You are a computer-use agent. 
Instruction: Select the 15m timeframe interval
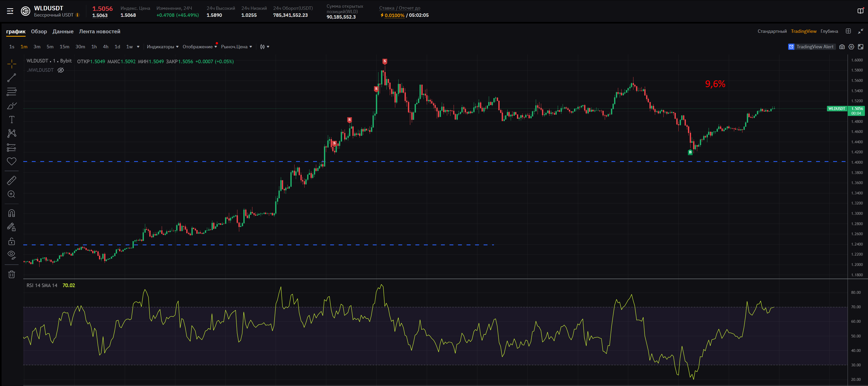pyautogui.click(x=64, y=47)
